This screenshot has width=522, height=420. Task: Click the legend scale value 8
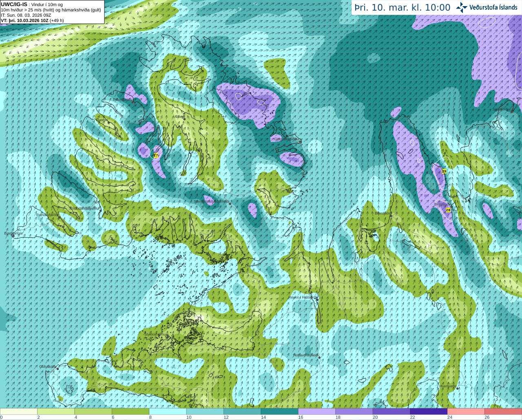coord(151,418)
